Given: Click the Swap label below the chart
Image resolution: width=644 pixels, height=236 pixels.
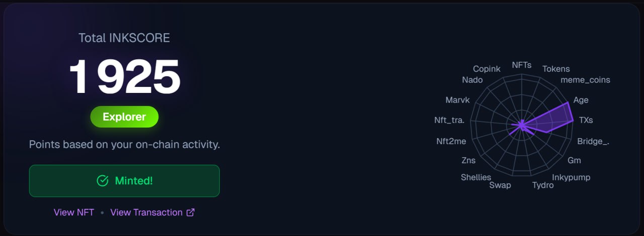Looking at the screenshot, I should (500, 185).
